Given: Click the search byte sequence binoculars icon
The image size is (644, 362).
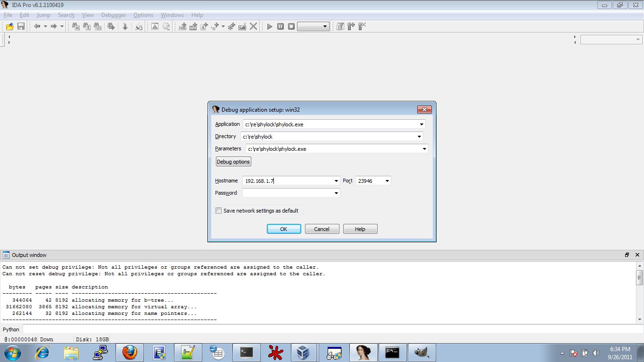Looking at the screenshot, I should coord(98,26).
